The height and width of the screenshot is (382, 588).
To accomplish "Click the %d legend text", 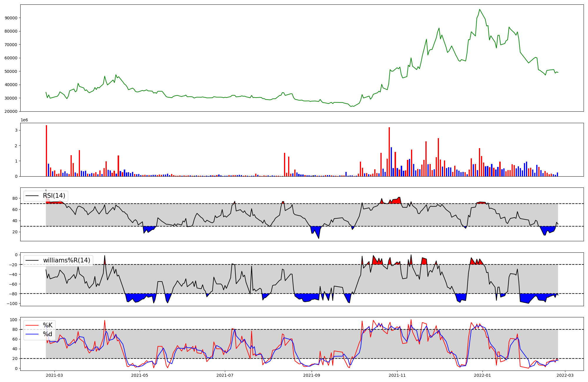I will [48, 334].
